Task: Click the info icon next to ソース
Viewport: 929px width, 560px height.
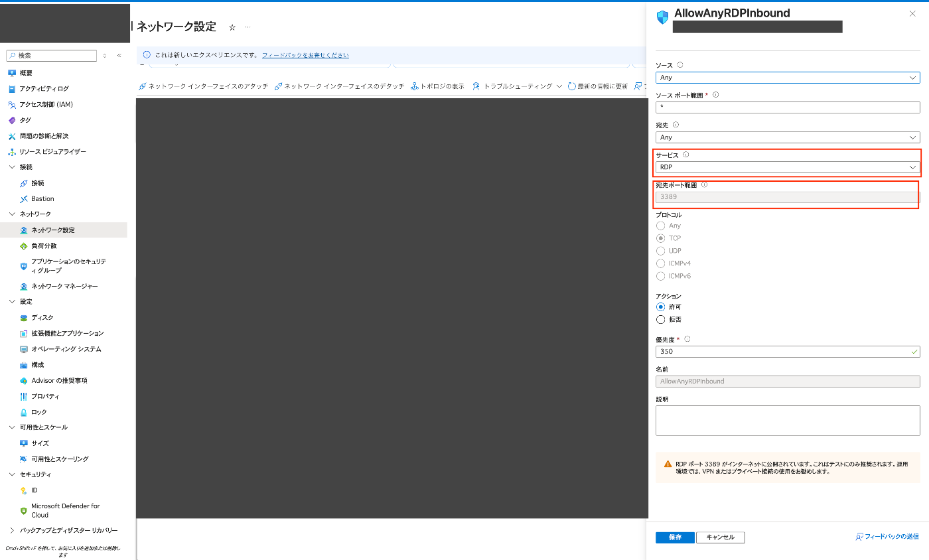Action: coord(680,65)
